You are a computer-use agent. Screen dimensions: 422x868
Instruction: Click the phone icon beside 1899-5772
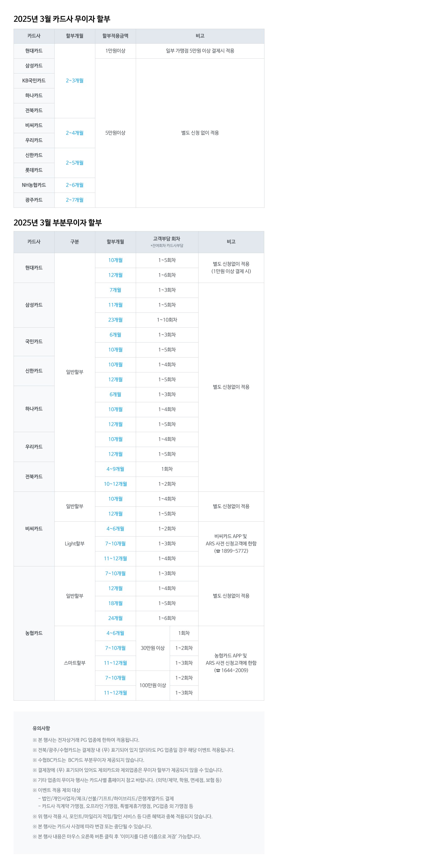(218, 551)
